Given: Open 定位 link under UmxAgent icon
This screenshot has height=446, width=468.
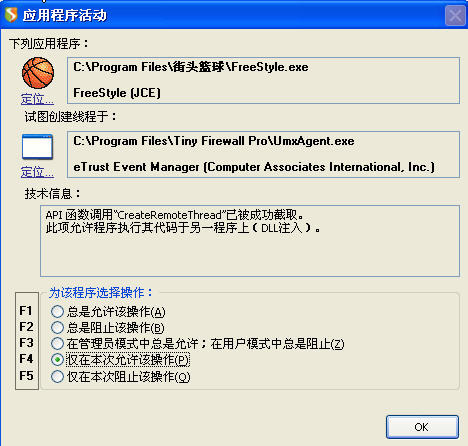Looking at the screenshot, I should [37, 172].
